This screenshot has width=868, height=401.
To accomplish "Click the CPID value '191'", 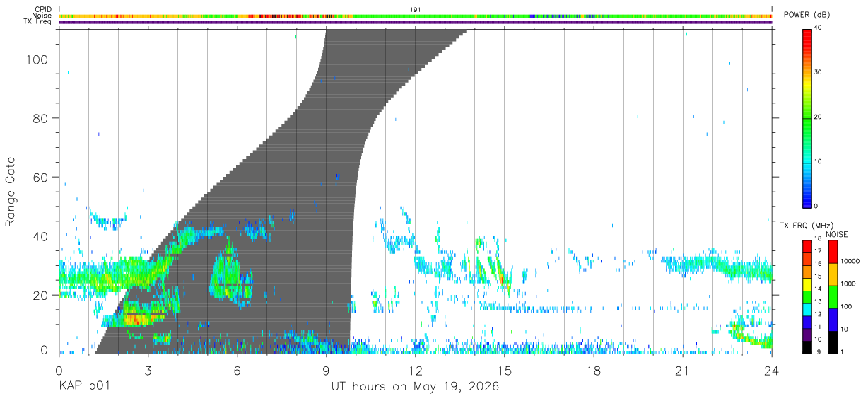I will point(415,9).
